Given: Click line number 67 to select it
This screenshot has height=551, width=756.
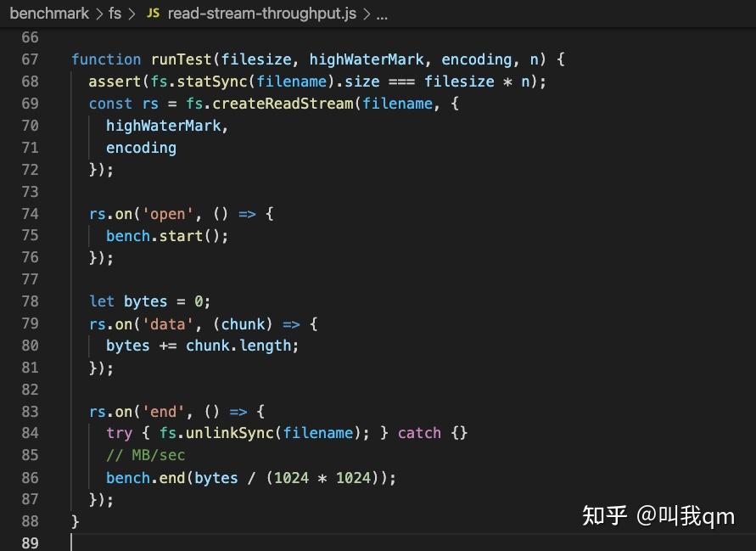Looking at the screenshot, I should (30, 59).
